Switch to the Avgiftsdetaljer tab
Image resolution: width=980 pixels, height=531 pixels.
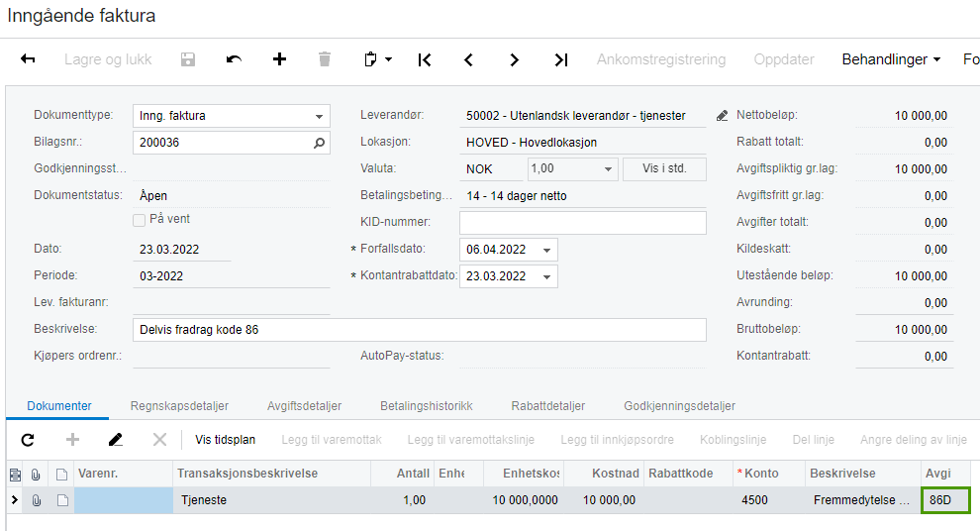click(304, 406)
